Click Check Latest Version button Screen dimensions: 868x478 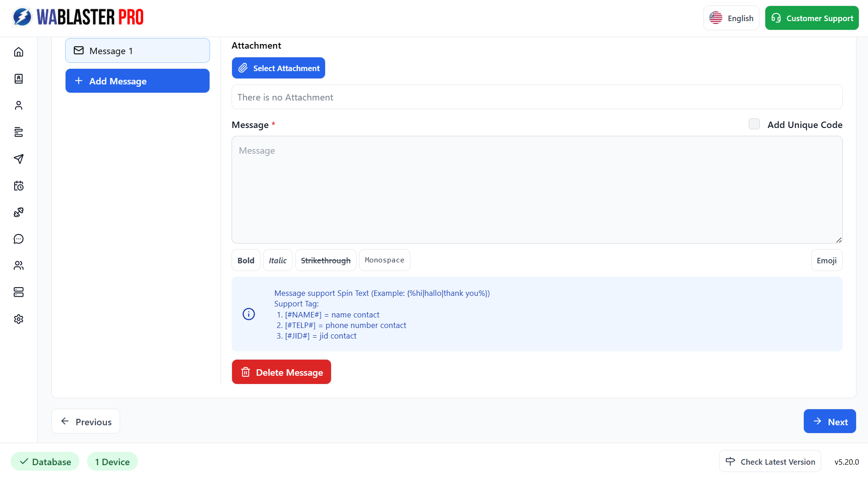(x=770, y=461)
